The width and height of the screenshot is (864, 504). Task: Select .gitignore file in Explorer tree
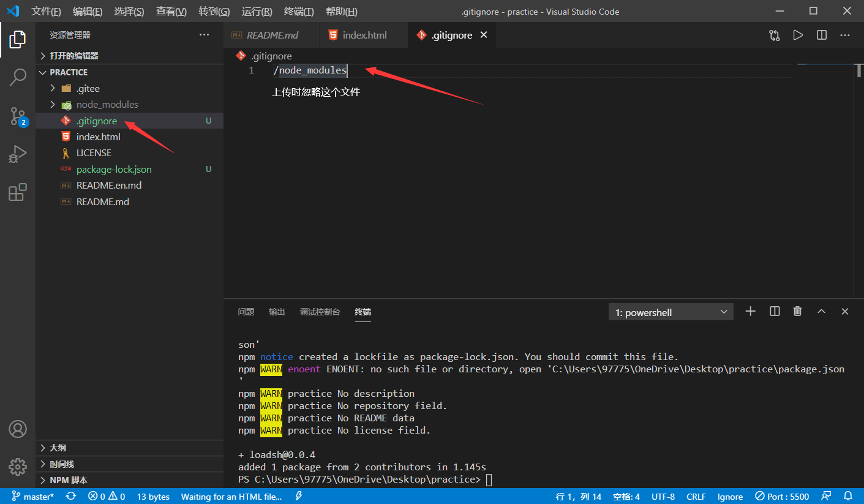(129, 121)
